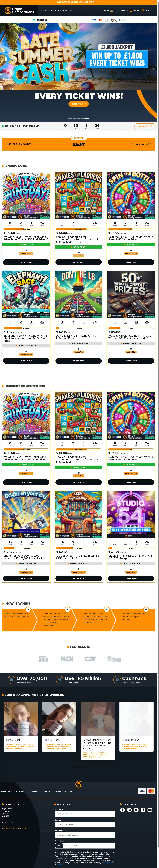Open the Facebook page from Follow Us
Viewport: 159px width, 868px height.
pos(122,810)
